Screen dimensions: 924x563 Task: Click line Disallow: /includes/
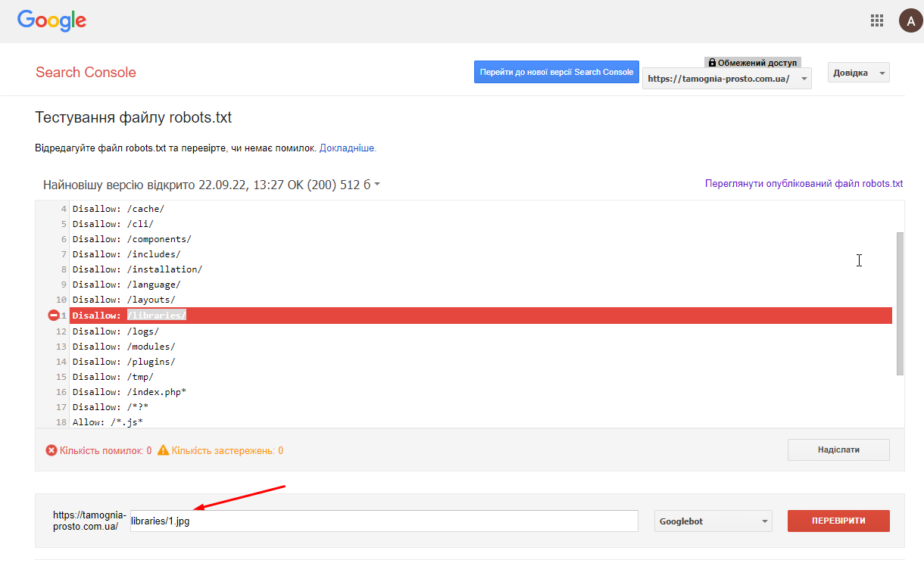(x=126, y=254)
